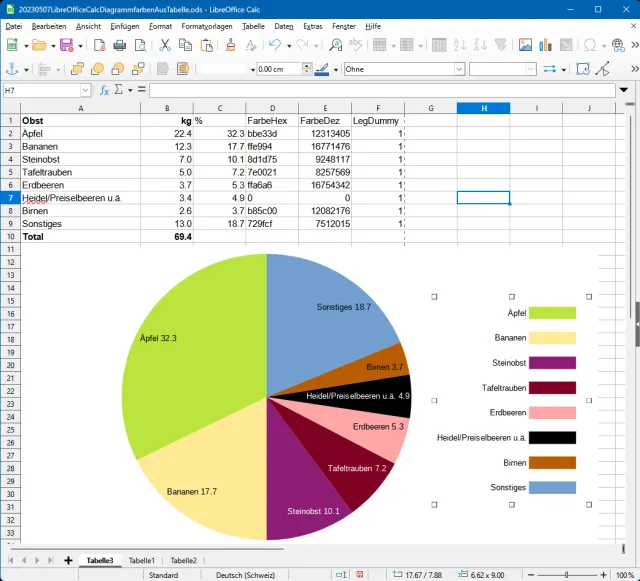Click the blue Sonstiges legend swatch
This screenshot has height=581, width=640.
[552, 488]
